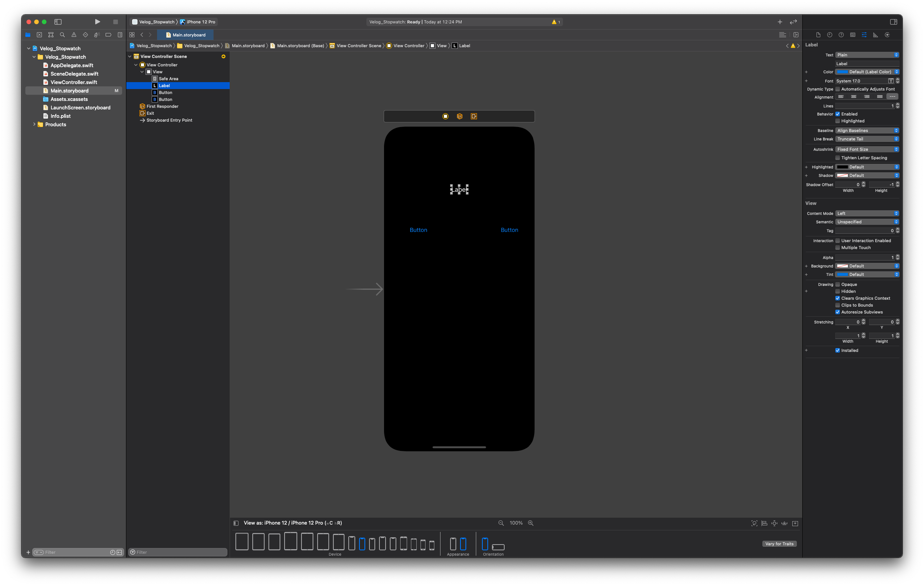924x586 pixels.
Task: Select the landscape orientation icon
Action: click(x=498, y=547)
